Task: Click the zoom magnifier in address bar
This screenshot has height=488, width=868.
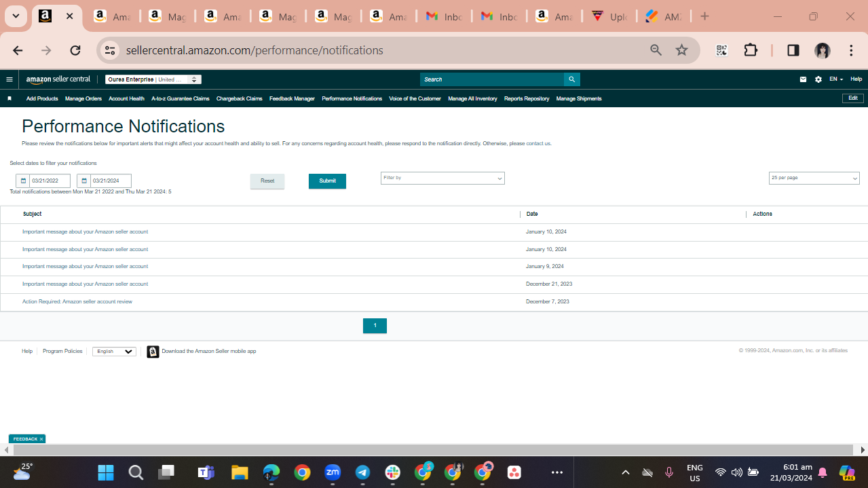Action: click(656, 50)
